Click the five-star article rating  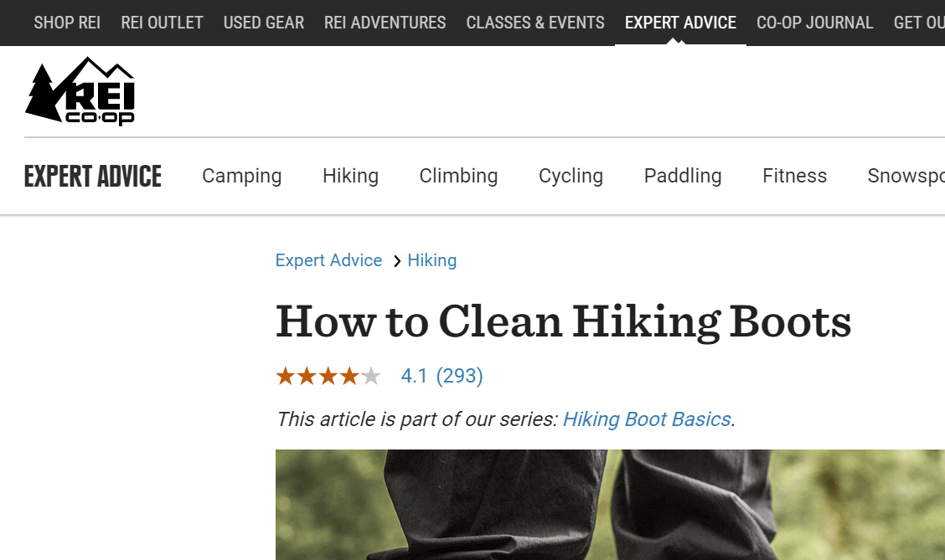pos(328,377)
